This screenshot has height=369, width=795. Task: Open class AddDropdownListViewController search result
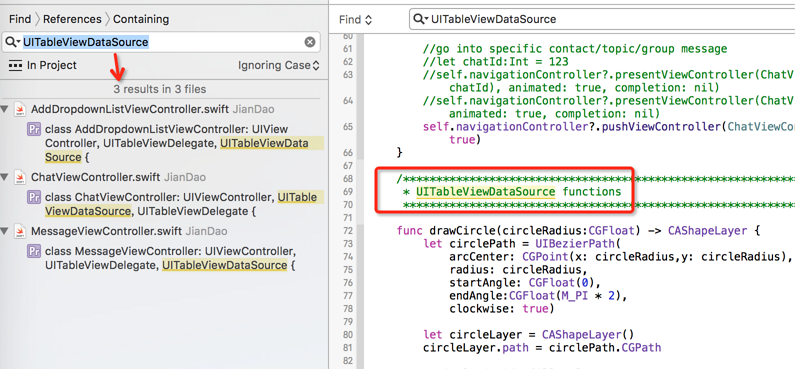tap(175, 143)
